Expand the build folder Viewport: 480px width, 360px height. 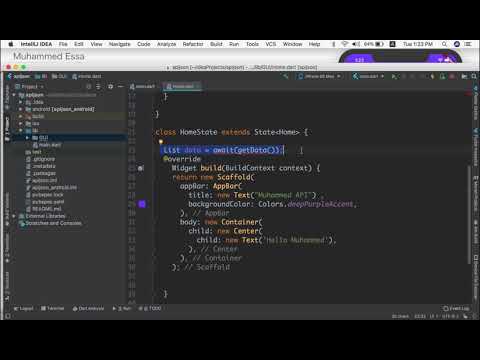(21, 116)
